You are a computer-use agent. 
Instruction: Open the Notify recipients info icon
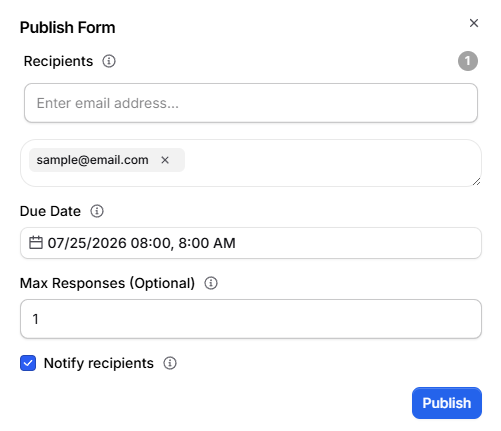(170, 363)
